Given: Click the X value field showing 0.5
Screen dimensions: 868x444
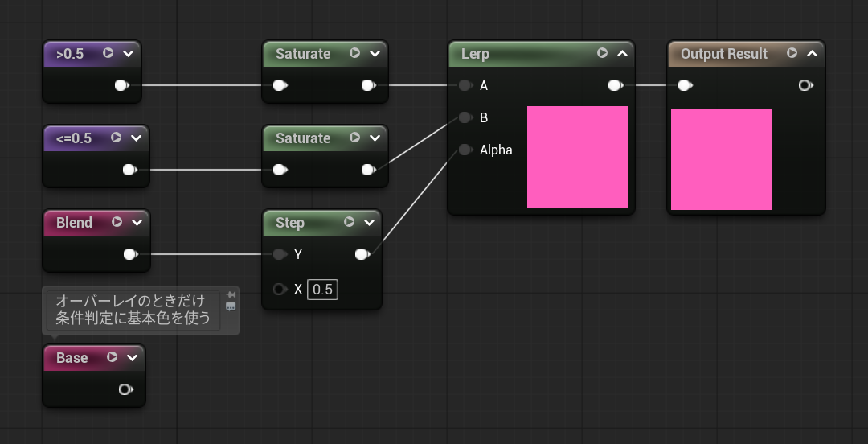Looking at the screenshot, I should [x=323, y=290].
